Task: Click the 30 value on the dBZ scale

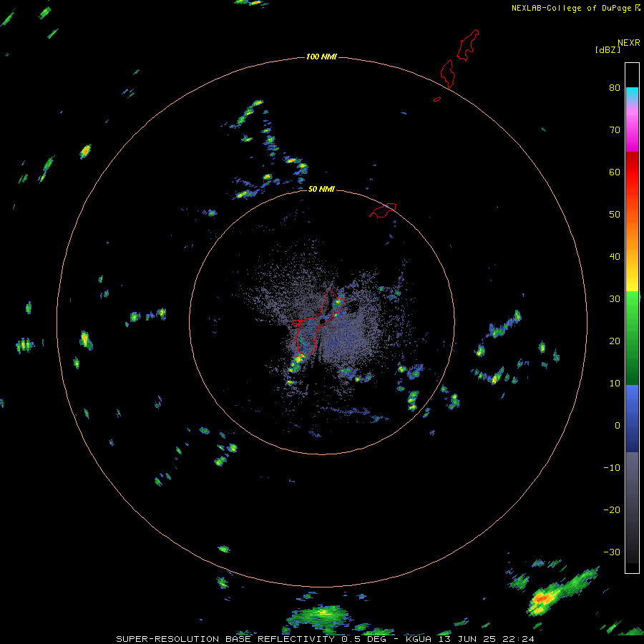Action: [615, 299]
